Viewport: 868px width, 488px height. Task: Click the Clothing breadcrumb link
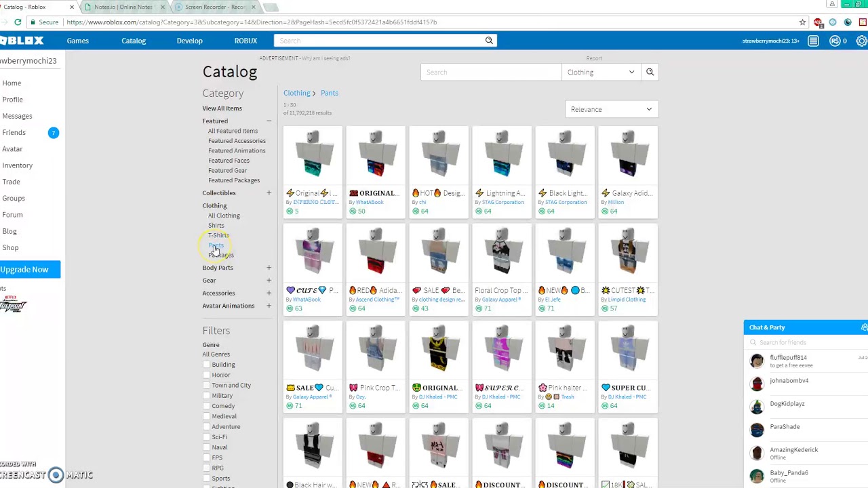296,93
